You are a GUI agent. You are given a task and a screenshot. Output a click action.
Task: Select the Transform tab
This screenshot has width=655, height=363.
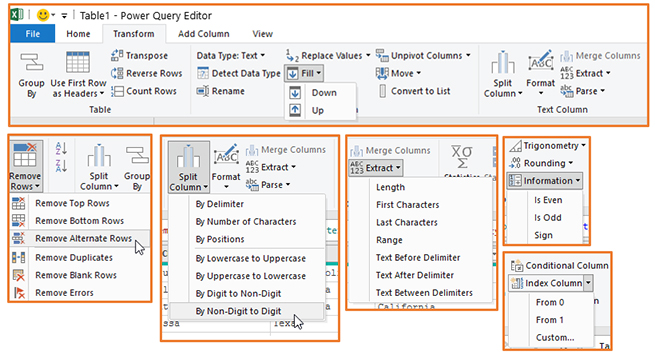click(x=133, y=33)
